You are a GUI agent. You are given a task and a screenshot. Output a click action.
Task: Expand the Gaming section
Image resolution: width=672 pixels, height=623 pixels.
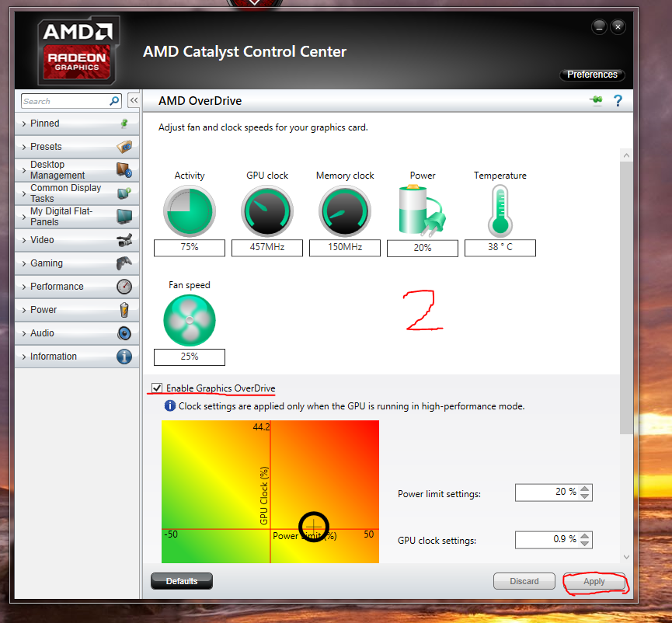pyautogui.click(x=77, y=263)
